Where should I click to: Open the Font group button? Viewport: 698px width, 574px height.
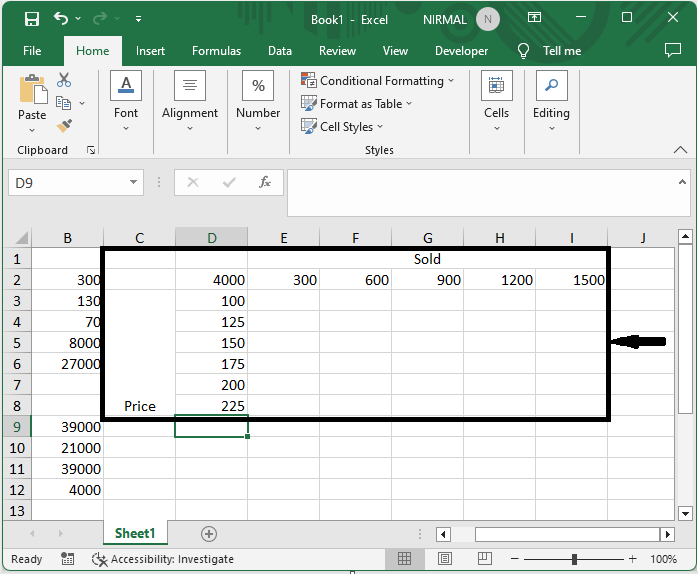(126, 98)
